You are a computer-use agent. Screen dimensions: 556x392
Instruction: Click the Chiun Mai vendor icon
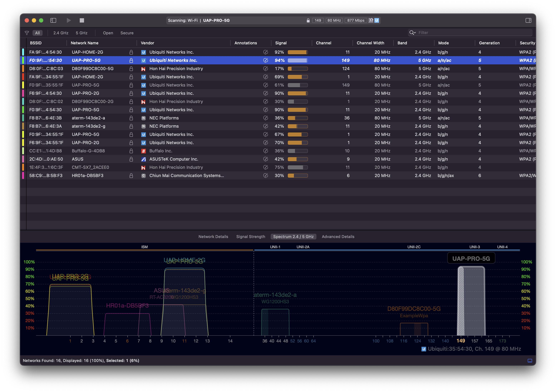pos(143,176)
